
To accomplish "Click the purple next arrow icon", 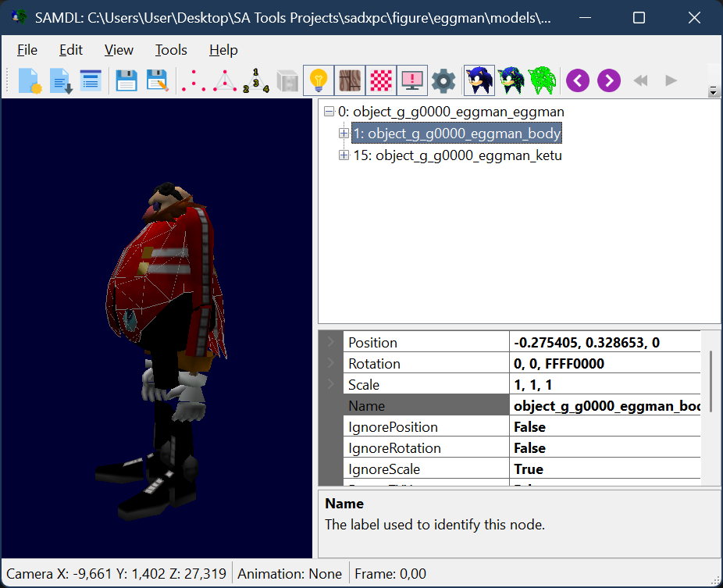I will point(609,80).
